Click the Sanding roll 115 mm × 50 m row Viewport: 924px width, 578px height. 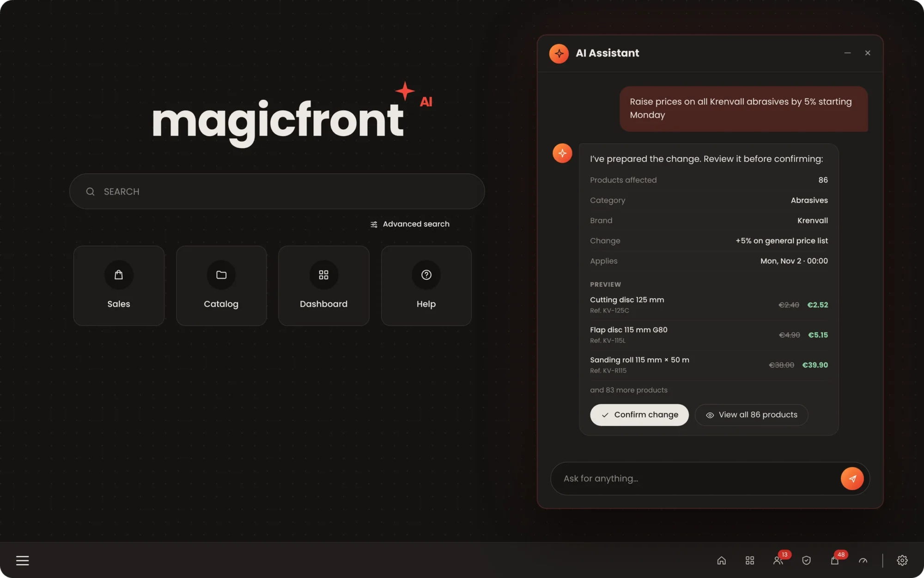(709, 365)
